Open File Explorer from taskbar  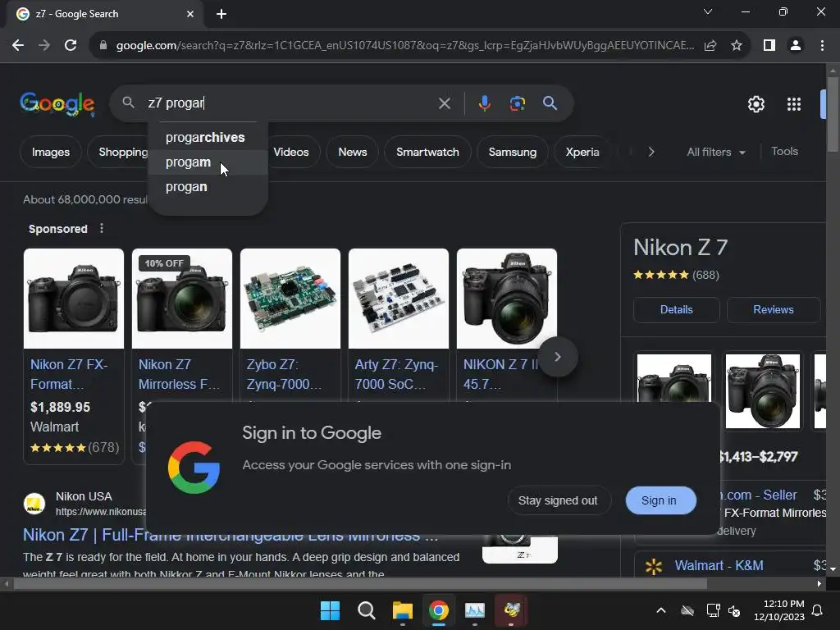click(402, 610)
